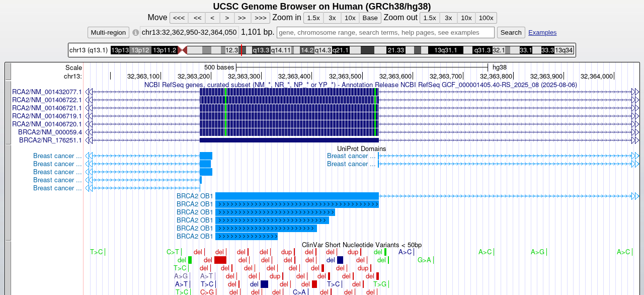The image size is (644, 295).
Task: Click right double-arrow of BRCA2/NR_176251.1 row
Action: 635,140
